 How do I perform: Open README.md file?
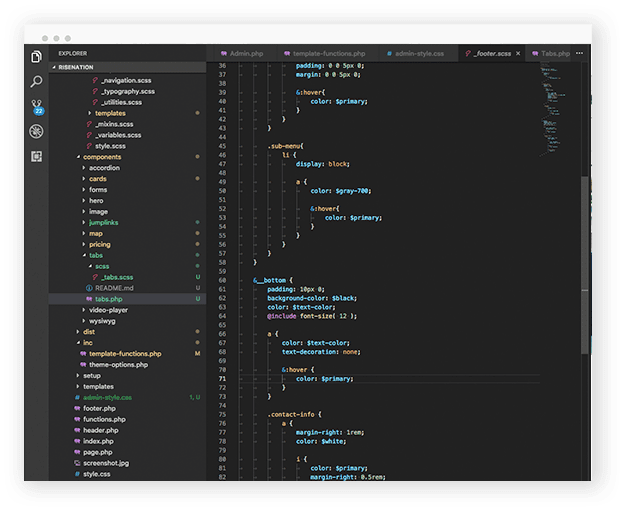(114, 288)
